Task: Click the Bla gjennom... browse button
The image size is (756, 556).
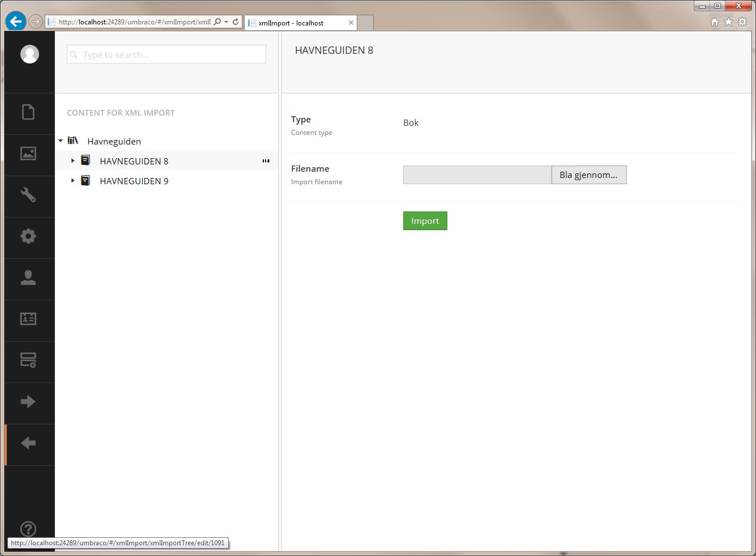Action: (589, 175)
